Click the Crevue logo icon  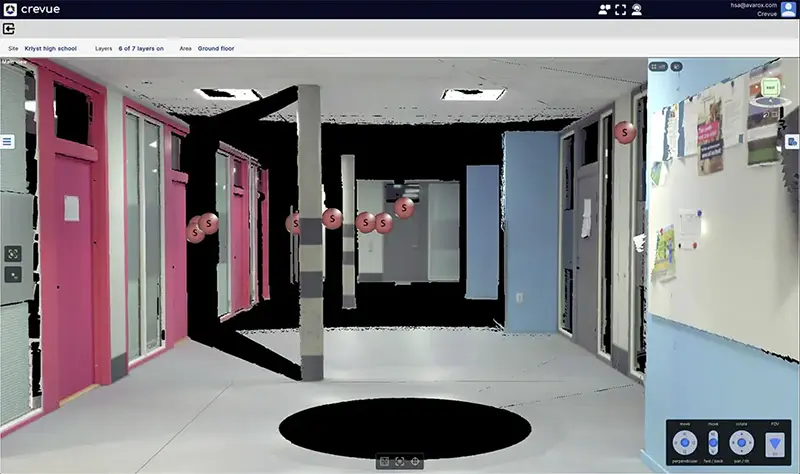pos(10,9)
